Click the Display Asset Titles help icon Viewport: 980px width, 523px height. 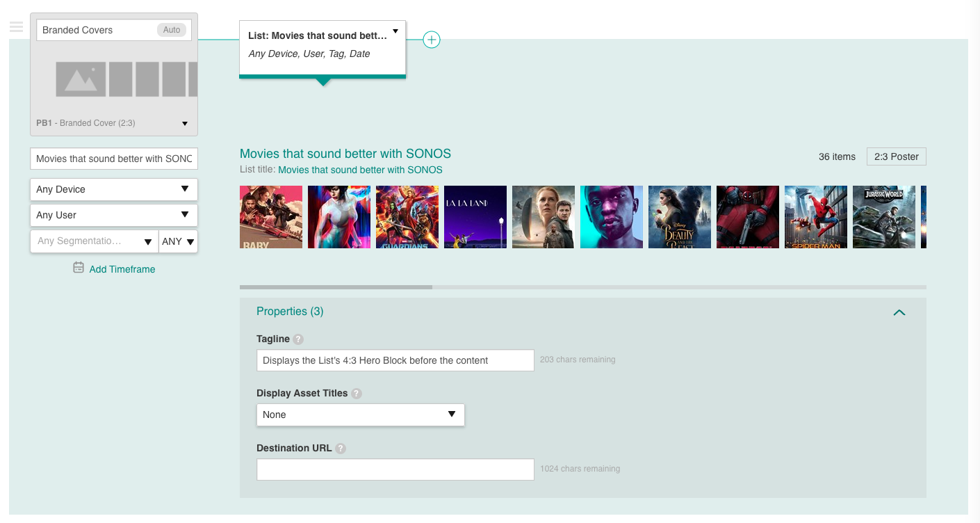point(357,394)
